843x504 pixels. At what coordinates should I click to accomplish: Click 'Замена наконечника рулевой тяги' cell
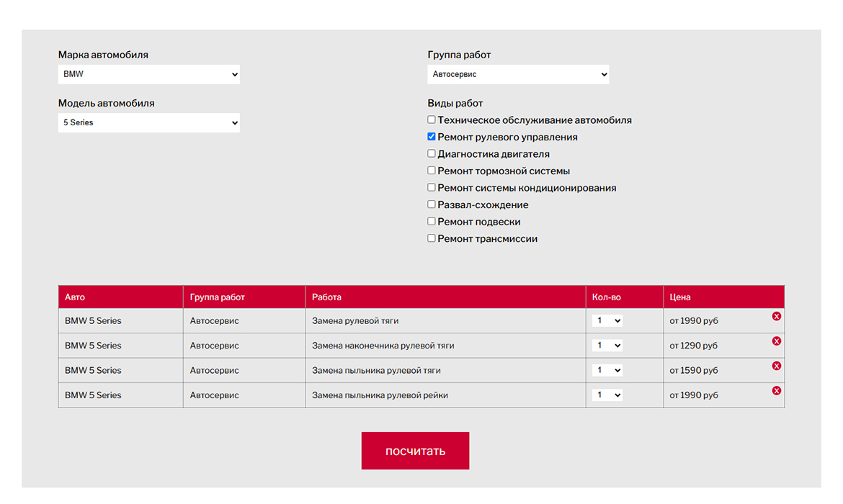(446, 346)
